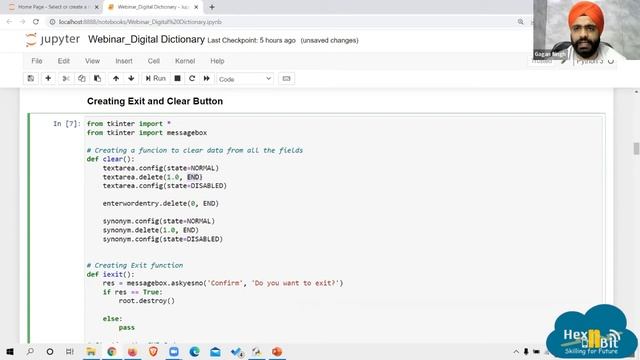Paste cells below icon
Viewport: 640px width, 360px height.
pos(98,78)
